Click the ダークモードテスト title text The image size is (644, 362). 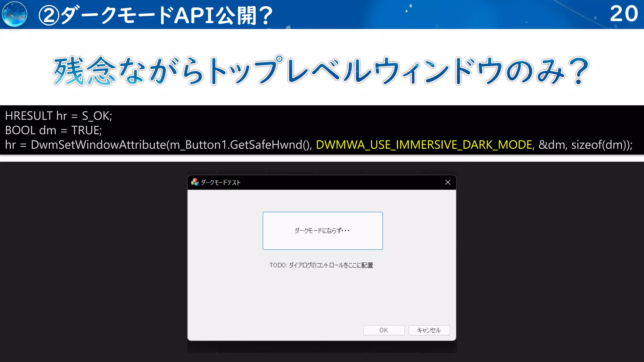click(221, 182)
